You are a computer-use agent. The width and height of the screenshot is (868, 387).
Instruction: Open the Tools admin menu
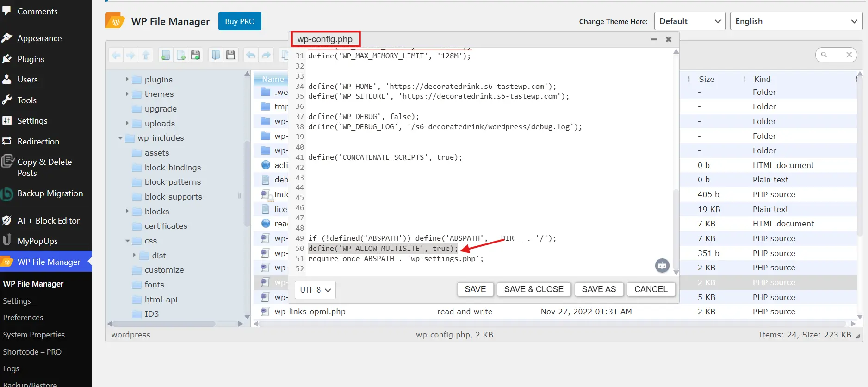click(x=27, y=100)
